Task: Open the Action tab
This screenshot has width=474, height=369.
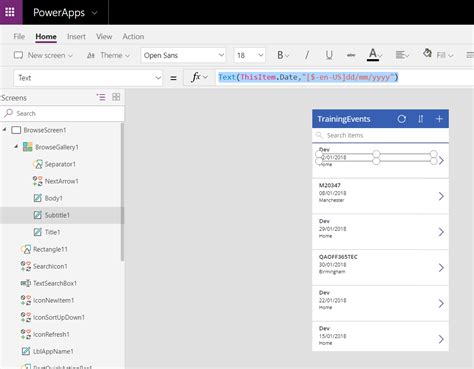Action: pyautogui.click(x=133, y=36)
